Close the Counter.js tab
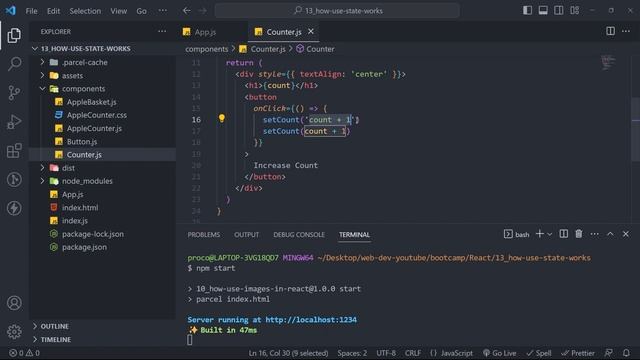 point(311,31)
